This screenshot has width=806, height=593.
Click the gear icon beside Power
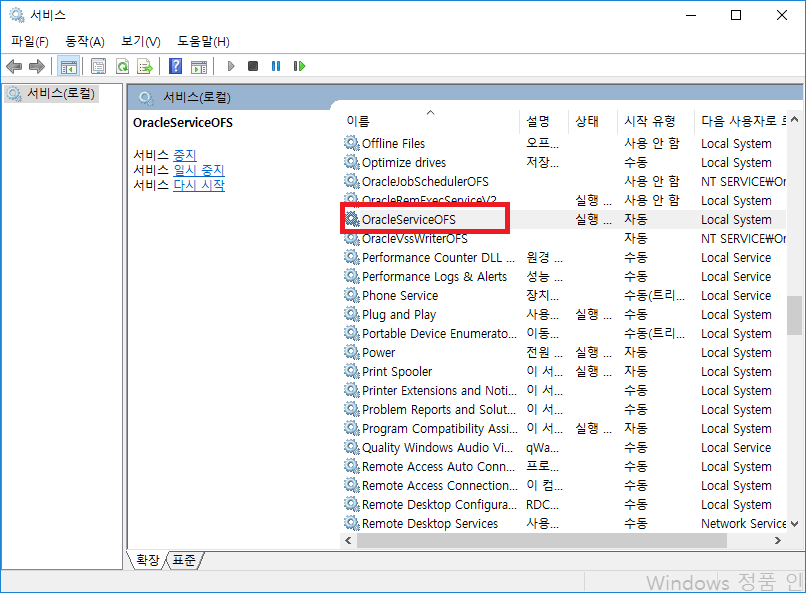pyautogui.click(x=352, y=352)
